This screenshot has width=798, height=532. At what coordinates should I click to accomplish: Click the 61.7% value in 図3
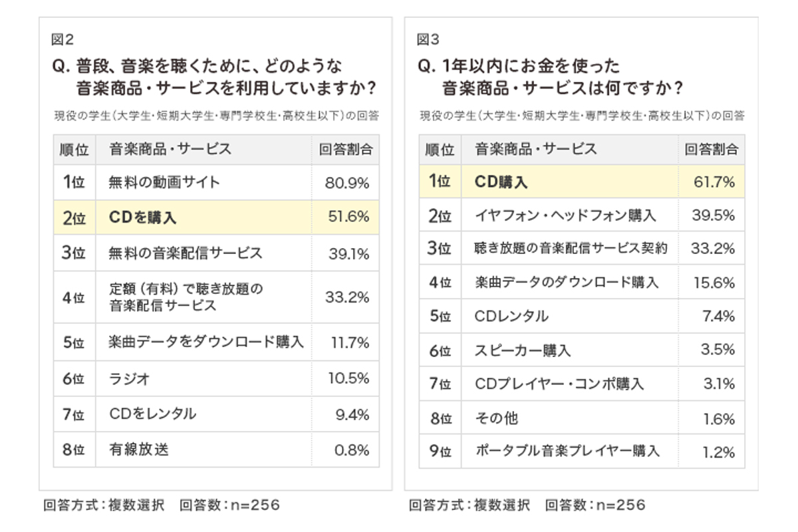click(714, 182)
